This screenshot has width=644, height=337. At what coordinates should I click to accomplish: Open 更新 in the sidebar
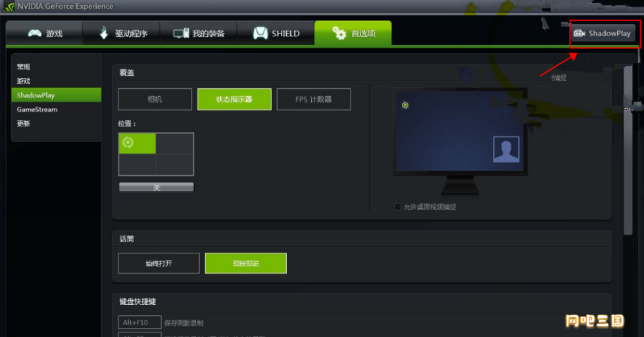pyautogui.click(x=24, y=123)
